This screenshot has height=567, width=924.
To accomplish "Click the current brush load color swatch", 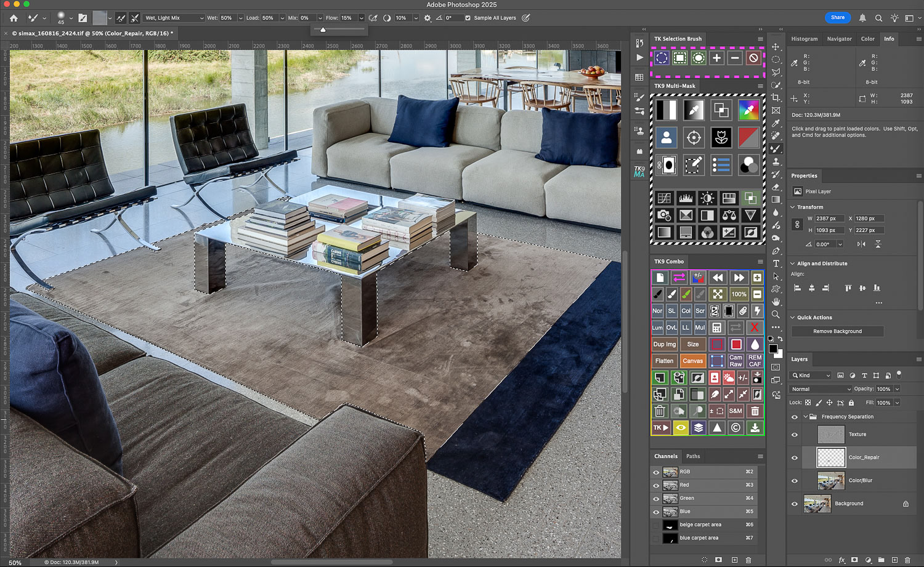I will tap(99, 18).
